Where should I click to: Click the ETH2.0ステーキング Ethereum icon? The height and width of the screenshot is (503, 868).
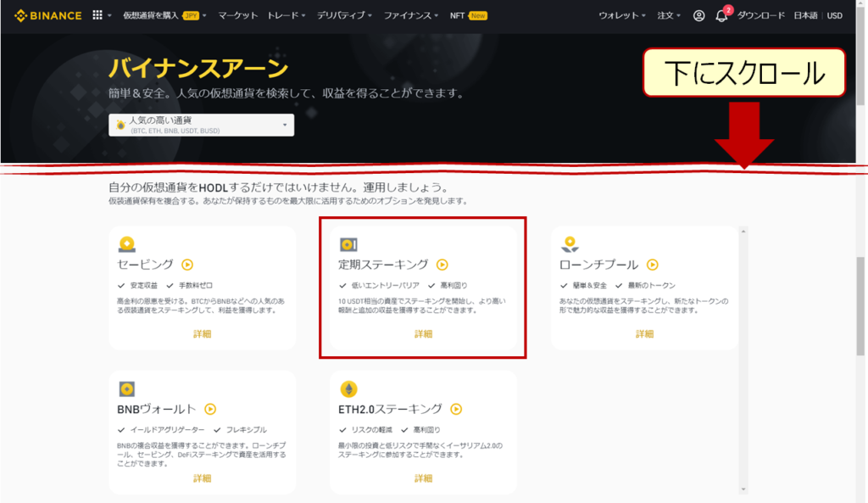pyautogui.click(x=348, y=388)
